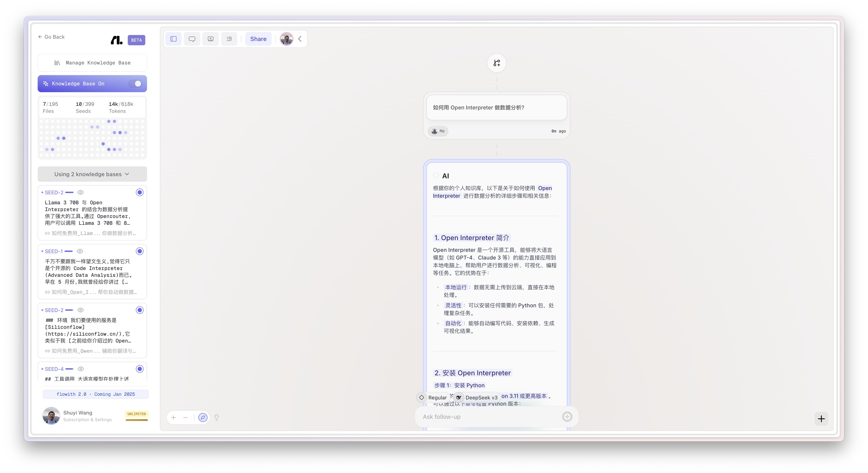Viewport: 868px width, 473px height.
Task: Click the SEED-1 label
Action: tap(54, 251)
